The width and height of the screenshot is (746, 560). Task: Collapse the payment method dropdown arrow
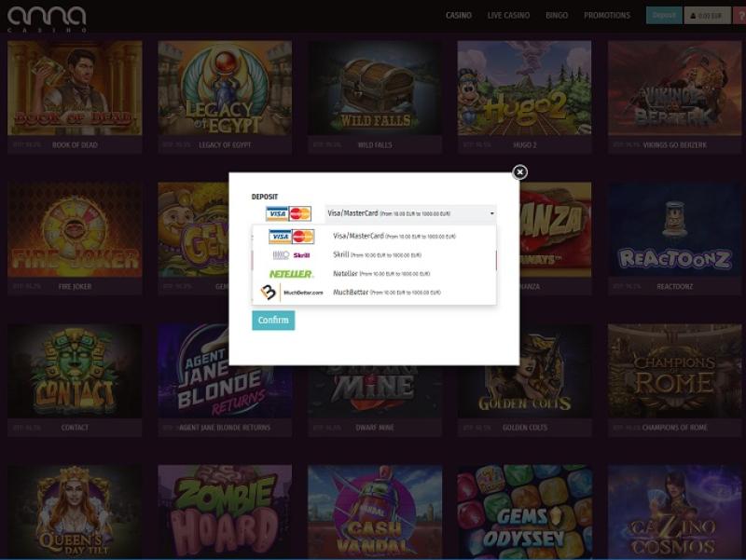click(x=491, y=213)
